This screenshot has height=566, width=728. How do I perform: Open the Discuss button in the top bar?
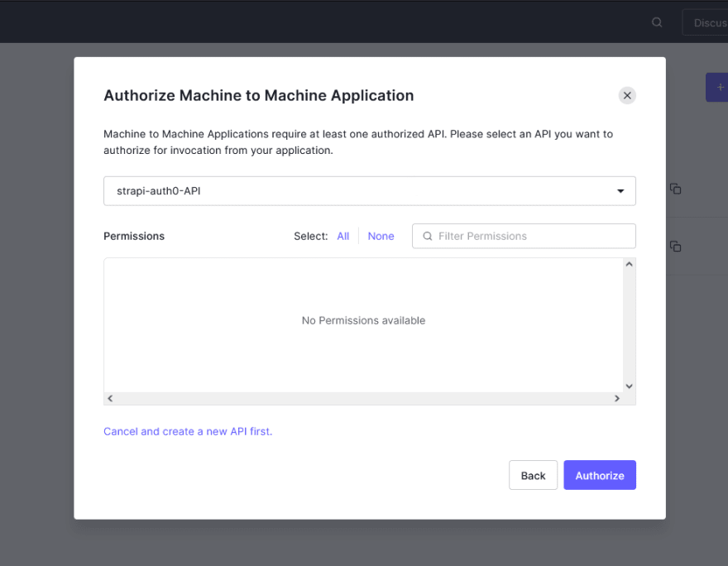[705, 22]
